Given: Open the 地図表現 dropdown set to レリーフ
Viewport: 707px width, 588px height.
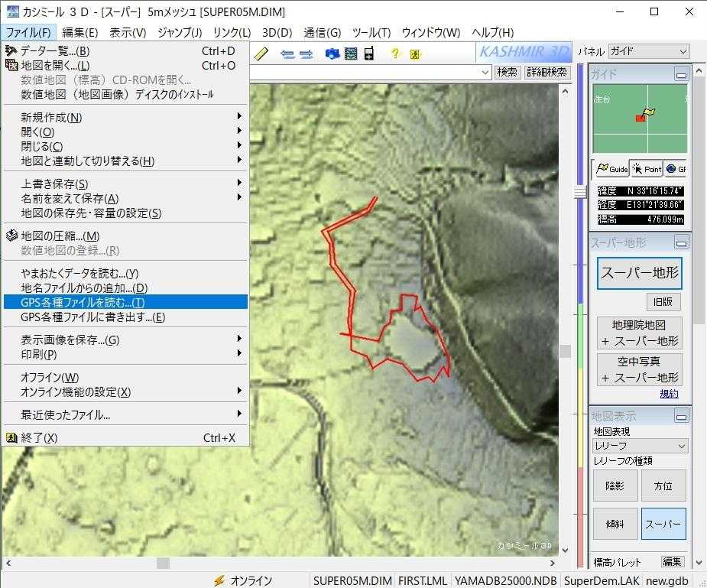Looking at the screenshot, I should 641,446.
